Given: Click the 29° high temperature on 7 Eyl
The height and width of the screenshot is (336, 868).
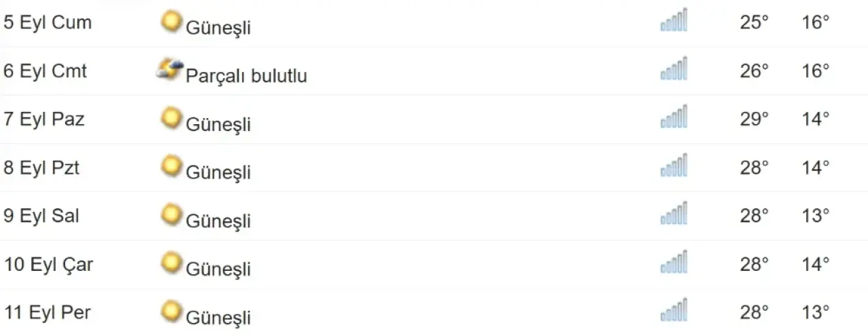Looking at the screenshot, I should [754, 119].
